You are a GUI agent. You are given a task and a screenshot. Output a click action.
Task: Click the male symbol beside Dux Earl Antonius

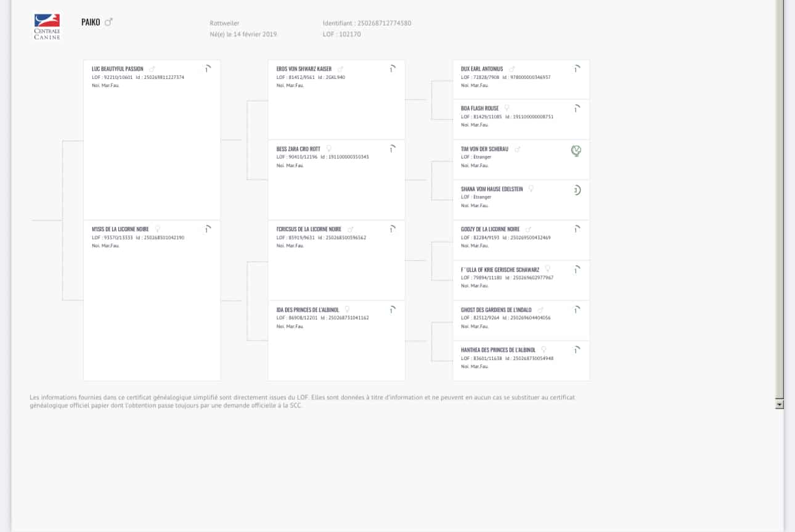pos(512,69)
